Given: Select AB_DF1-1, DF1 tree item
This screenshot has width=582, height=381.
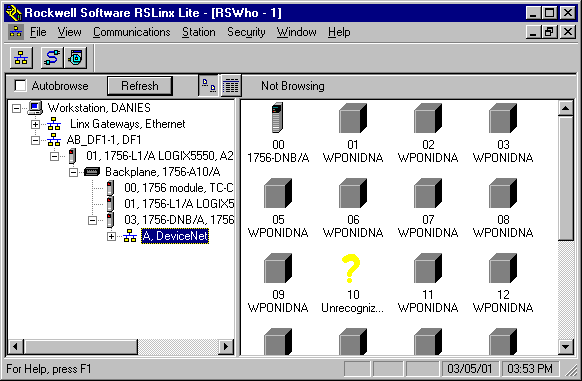Looking at the screenshot, I should tap(104, 140).
